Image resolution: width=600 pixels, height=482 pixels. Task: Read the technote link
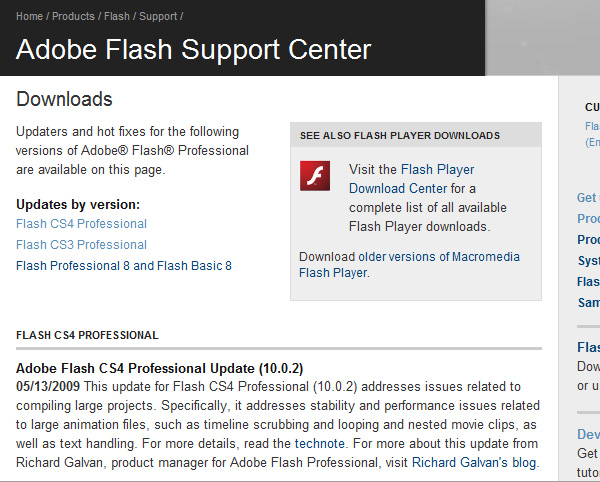click(x=320, y=444)
